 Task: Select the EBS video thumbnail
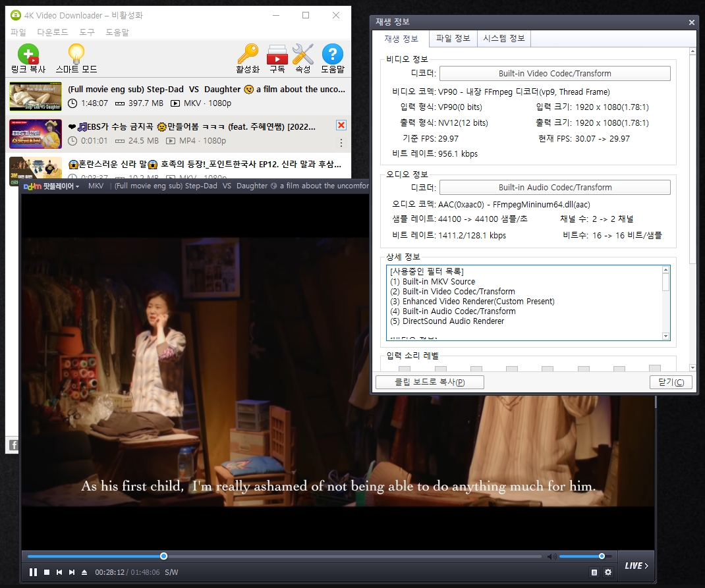click(x=36, y=134)
